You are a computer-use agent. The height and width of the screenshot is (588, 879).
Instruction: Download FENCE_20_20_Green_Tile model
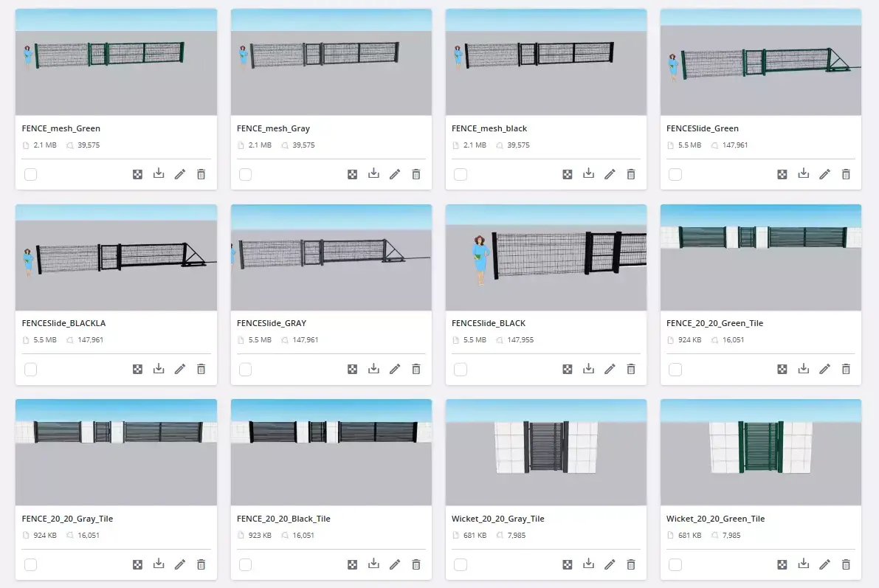803,369
